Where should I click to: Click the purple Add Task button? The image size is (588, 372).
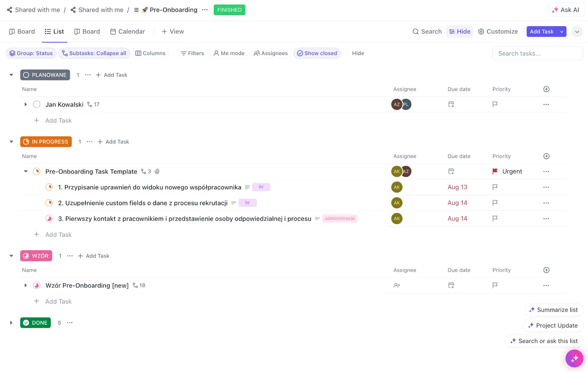pos(542,32)
